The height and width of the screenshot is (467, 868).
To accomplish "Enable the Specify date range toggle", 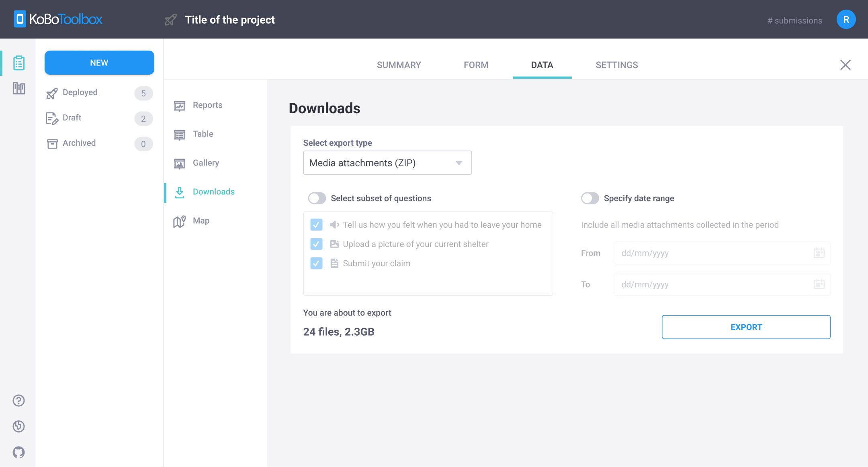I will tap(590, 198).
